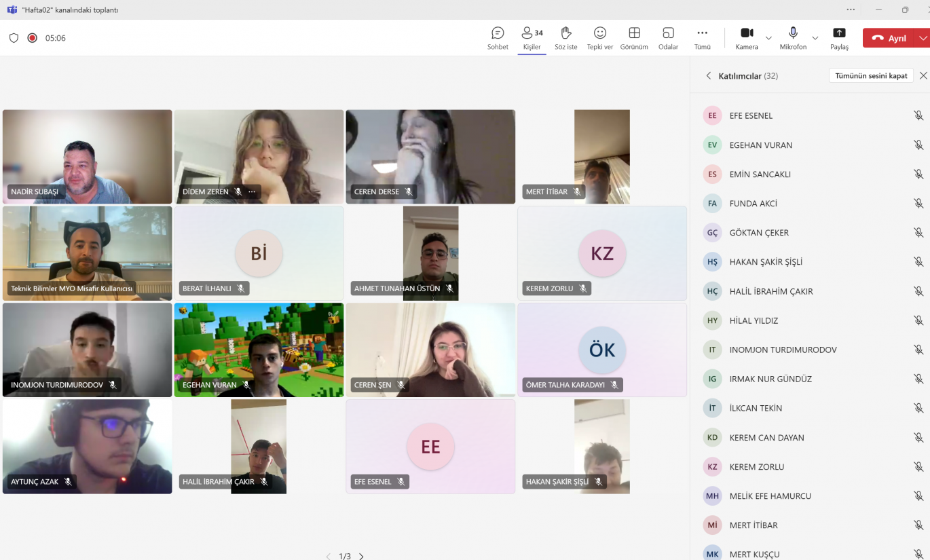
Task: Expand the Kamera options dropdown arrow
Action: click(768, 38)
